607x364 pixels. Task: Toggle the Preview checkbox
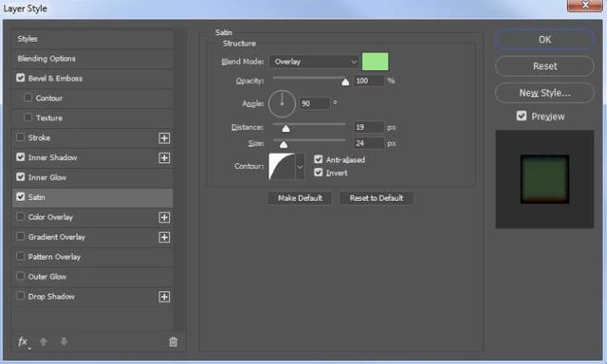(x=522, y=116)
